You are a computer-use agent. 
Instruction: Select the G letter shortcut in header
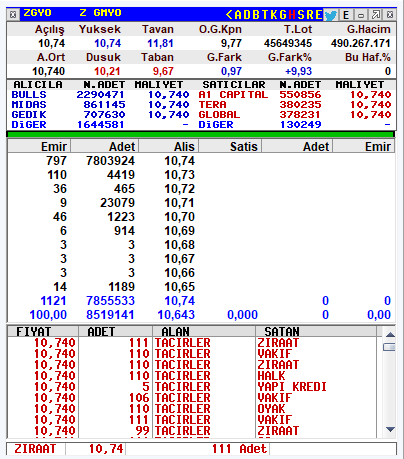pyautogui.click(x=283, y=15)
